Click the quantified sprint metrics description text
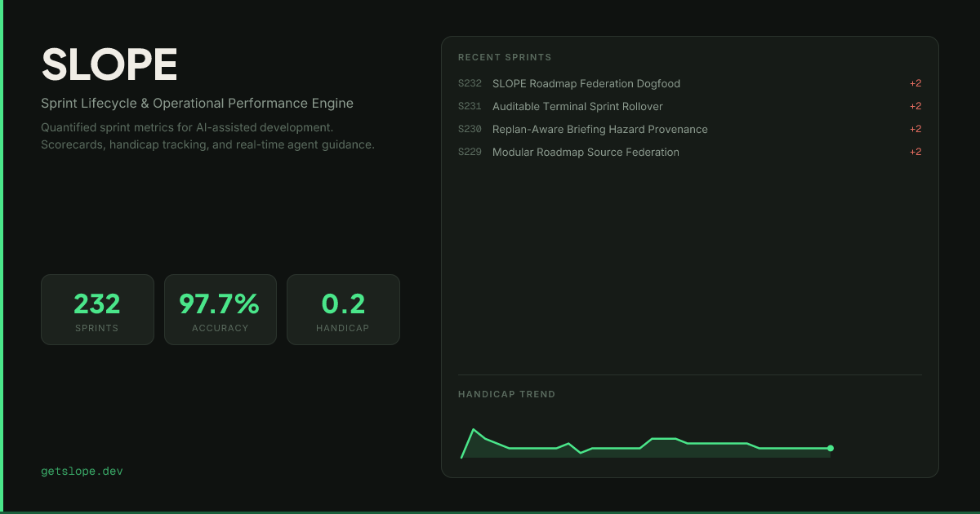Image resolution: width=980 pixels, height=514 pixels. click(x=207, y=136)
